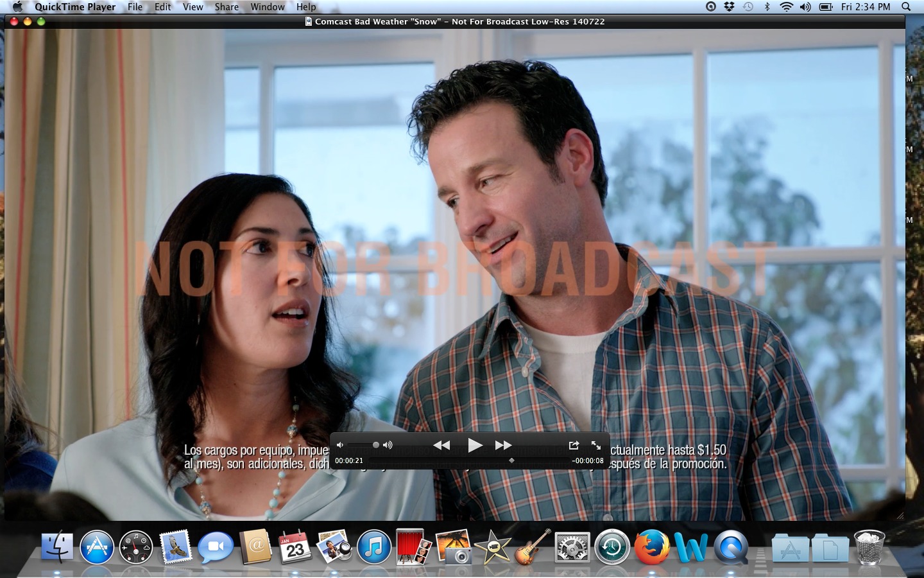
Task: Click the Dropbox icon in menu bar
Action: tap(729, 7)
